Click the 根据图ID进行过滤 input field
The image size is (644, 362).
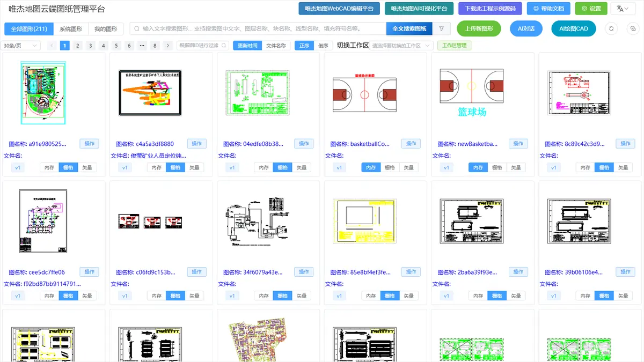pyautogui.click(x=203, y=46)
